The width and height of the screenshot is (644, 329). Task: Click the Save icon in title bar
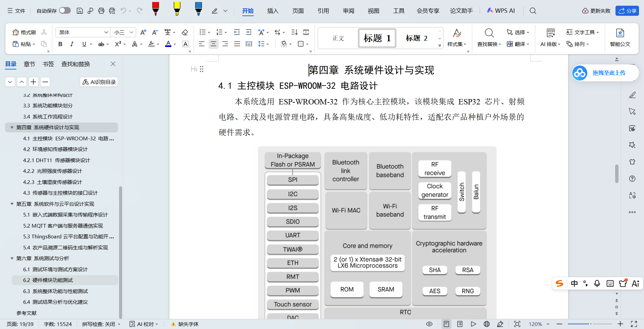click(x=80, y=11)
